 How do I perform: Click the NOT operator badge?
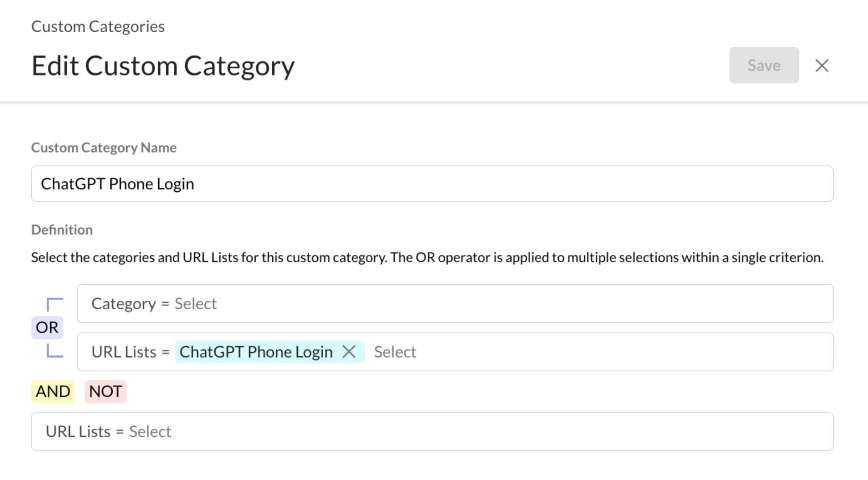[x=105, y=392]
